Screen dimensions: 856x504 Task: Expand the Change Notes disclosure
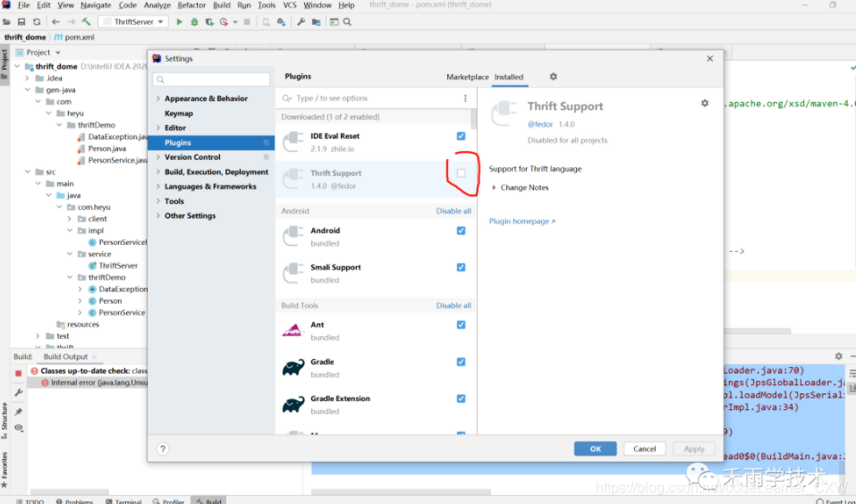(x=494, y=188)
